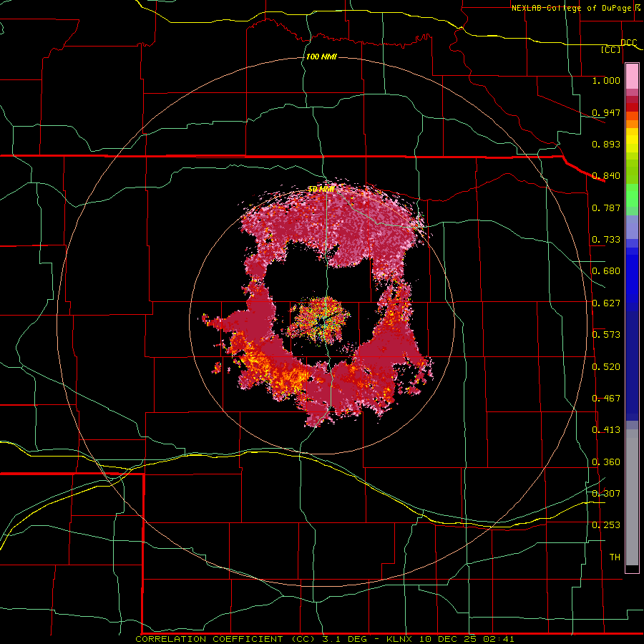The width and height of the screenshot is (644, 644).
Task: Select the 0.467 legend value
Action: [606, 399]
